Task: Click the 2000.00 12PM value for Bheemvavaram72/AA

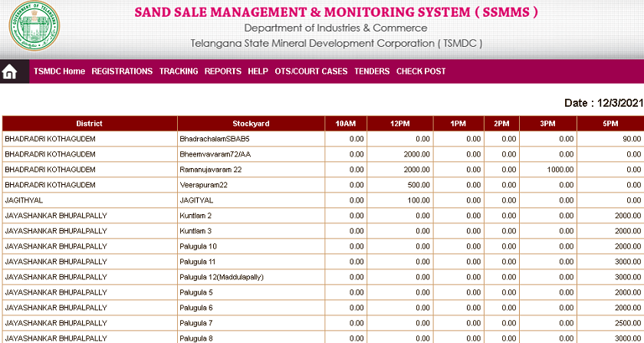Action: pos(416,154)
